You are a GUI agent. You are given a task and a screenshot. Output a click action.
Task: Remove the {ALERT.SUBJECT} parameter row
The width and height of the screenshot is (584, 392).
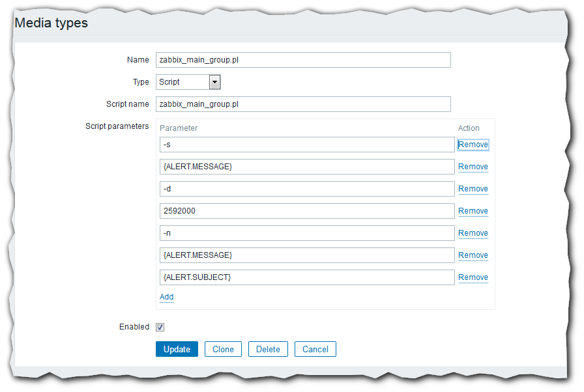pos(473,277)
